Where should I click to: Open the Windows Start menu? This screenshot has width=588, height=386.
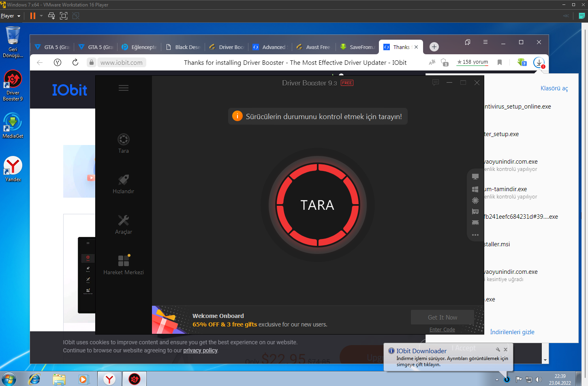tap(9, 379)
